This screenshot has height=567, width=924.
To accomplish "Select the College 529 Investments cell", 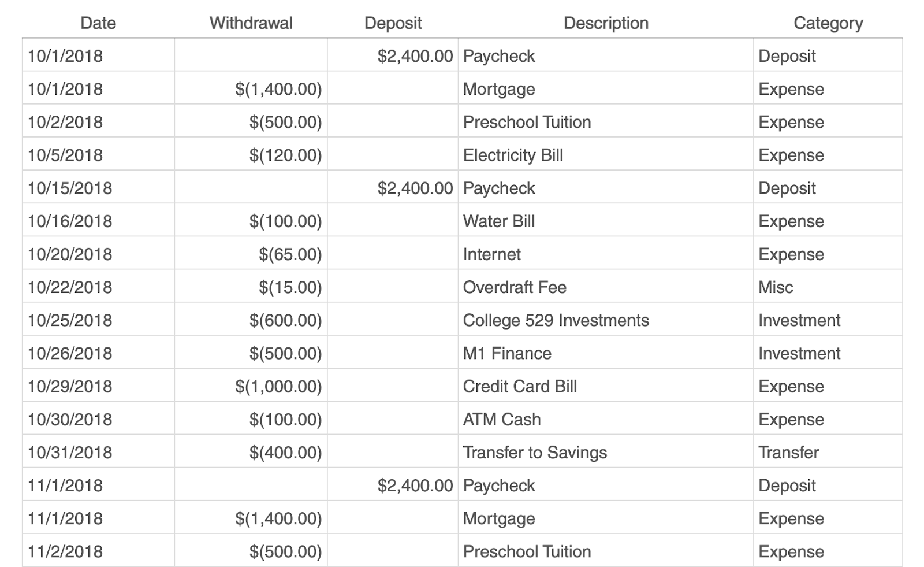I will 556,320.
